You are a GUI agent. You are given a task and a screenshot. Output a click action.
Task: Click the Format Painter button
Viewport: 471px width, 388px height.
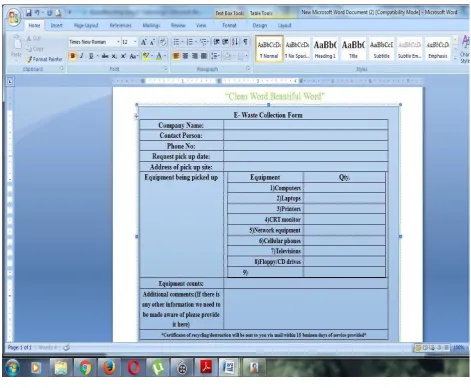(x=44, y=59)
